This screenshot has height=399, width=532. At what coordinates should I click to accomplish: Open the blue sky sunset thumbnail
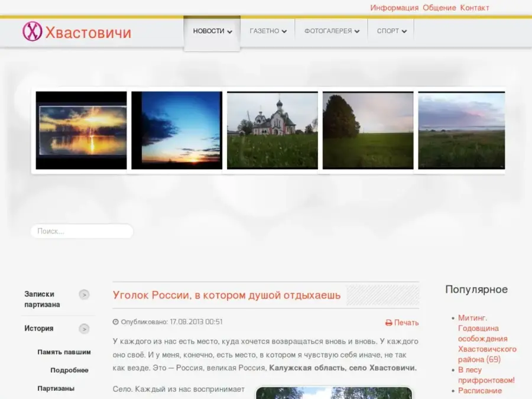point(177,130)
